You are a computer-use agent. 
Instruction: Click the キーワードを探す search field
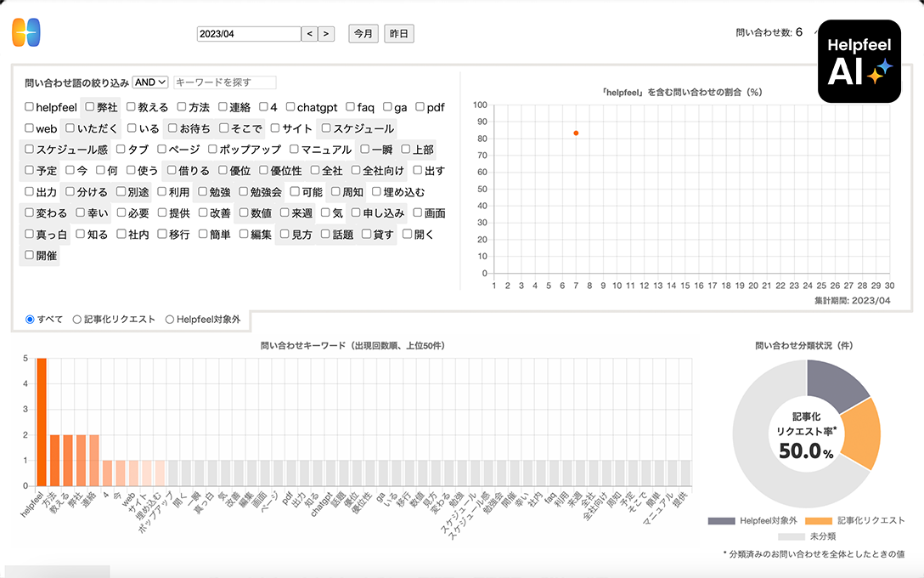pos(224,82)
